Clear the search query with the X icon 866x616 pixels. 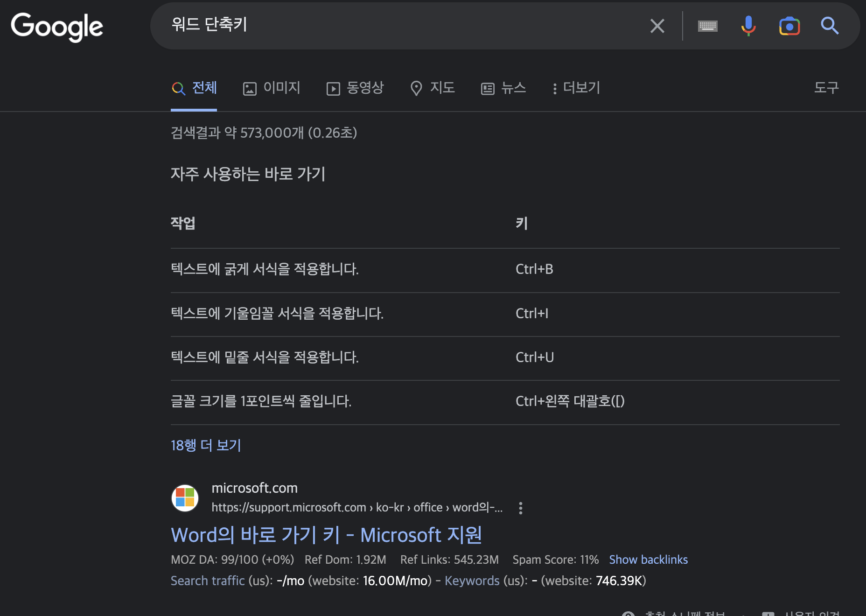(657, 26)
